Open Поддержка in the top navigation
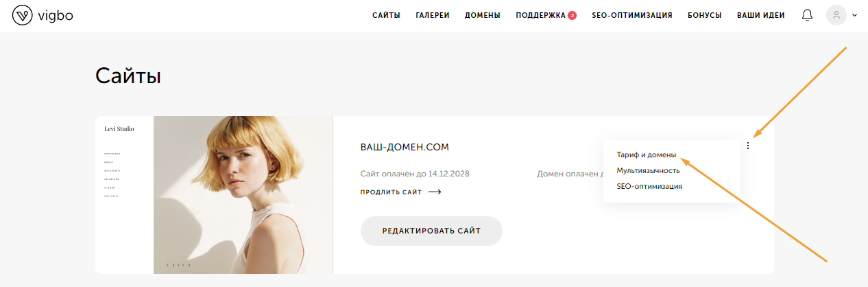This screenshot has height=287, width=868. coord(540,15)
